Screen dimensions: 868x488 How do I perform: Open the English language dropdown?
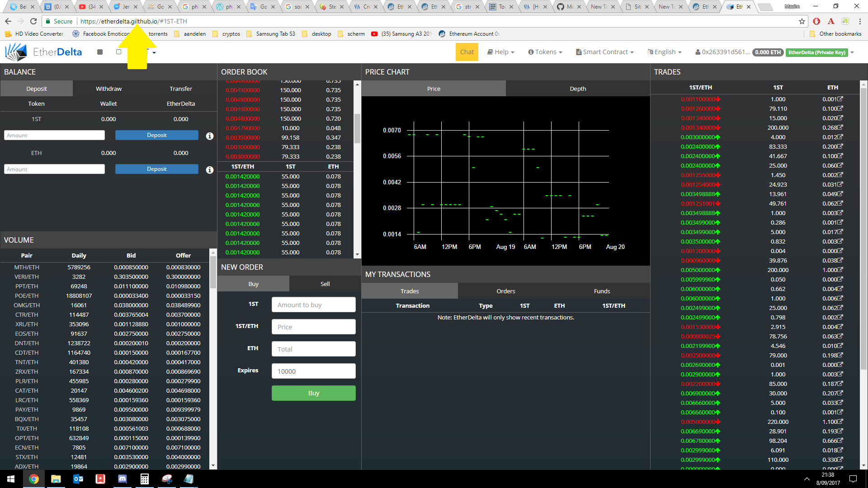tap(665, 52)
